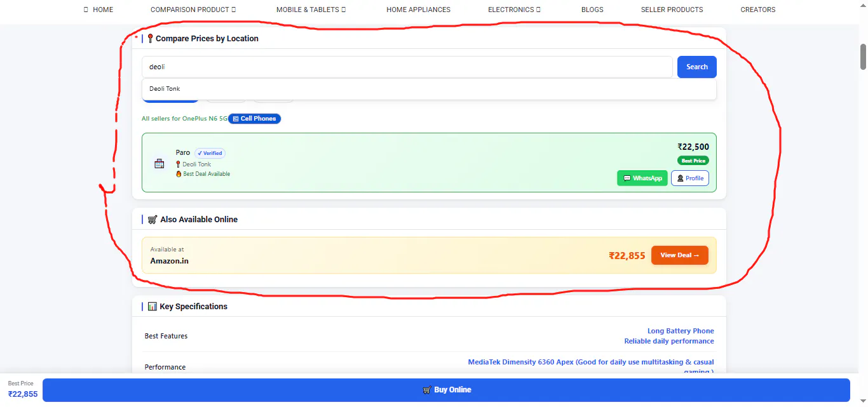Image resolution: width=868 pixels, height=407 pixels.
Task: Click the chart icon beside Key Specifications
Action: 153,307
